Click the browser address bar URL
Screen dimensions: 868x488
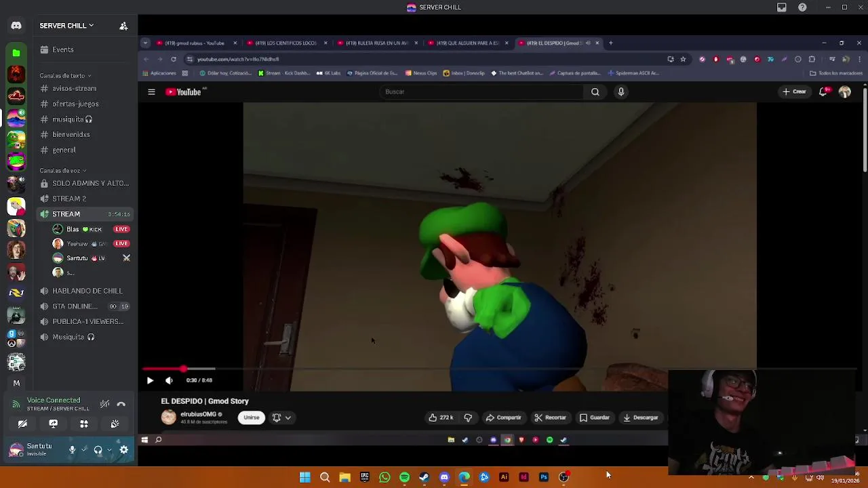coord(238,60)
